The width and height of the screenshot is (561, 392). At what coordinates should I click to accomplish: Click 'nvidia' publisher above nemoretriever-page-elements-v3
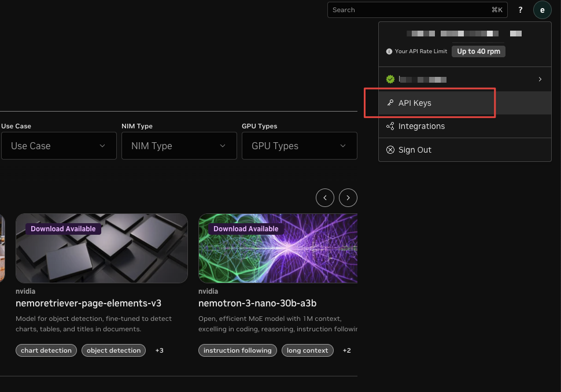[x=25, y=291]
